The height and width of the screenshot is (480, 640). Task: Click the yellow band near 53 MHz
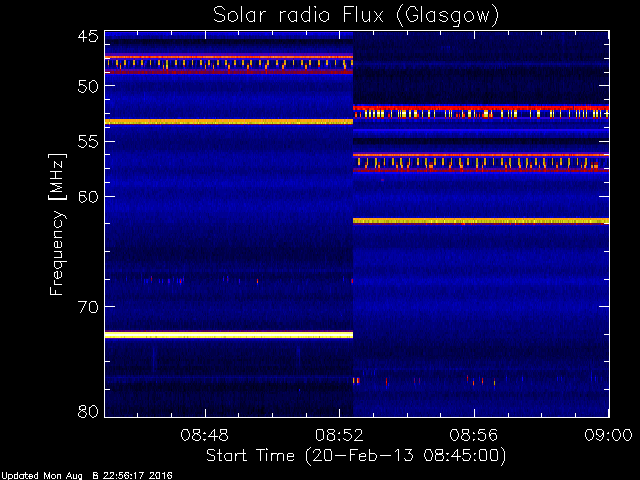click(x=229, y=122)
